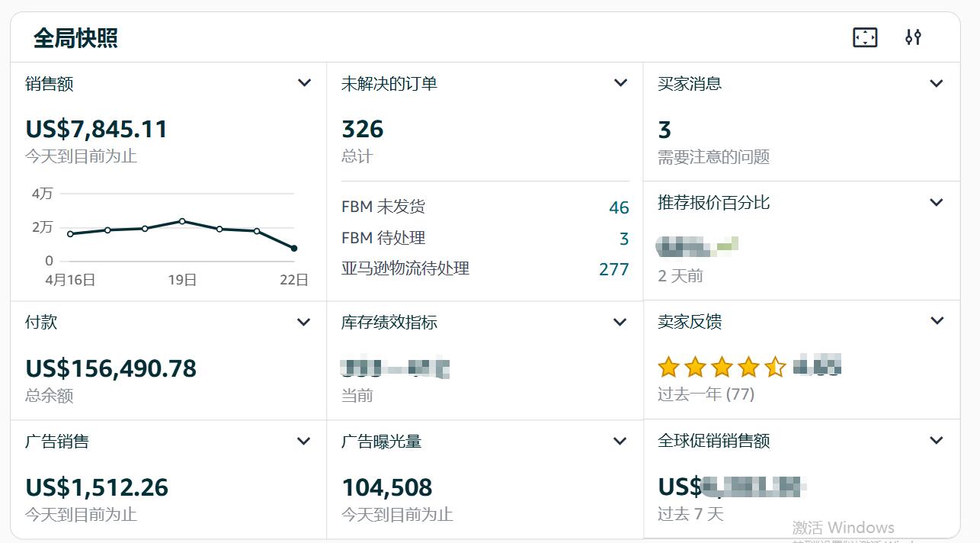Open the 推荐报价百分比 dropdown arrow
Viewport: 980px width, 543px height.
[x=937, y=202]
